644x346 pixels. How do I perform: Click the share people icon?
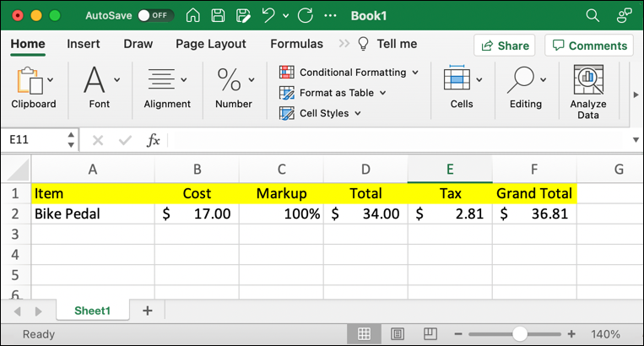(x=624, y=15)
